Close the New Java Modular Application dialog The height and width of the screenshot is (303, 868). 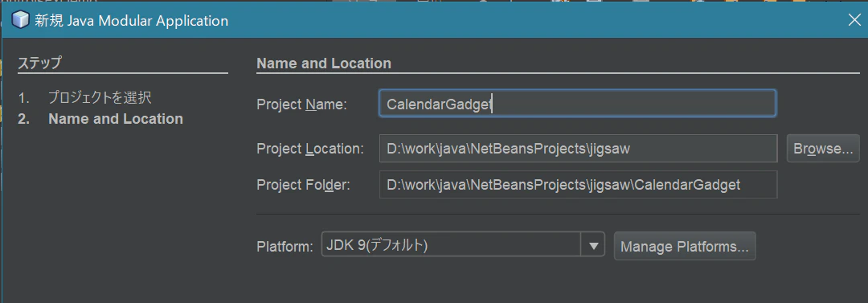pyautogui.click(x=854, y=21)
